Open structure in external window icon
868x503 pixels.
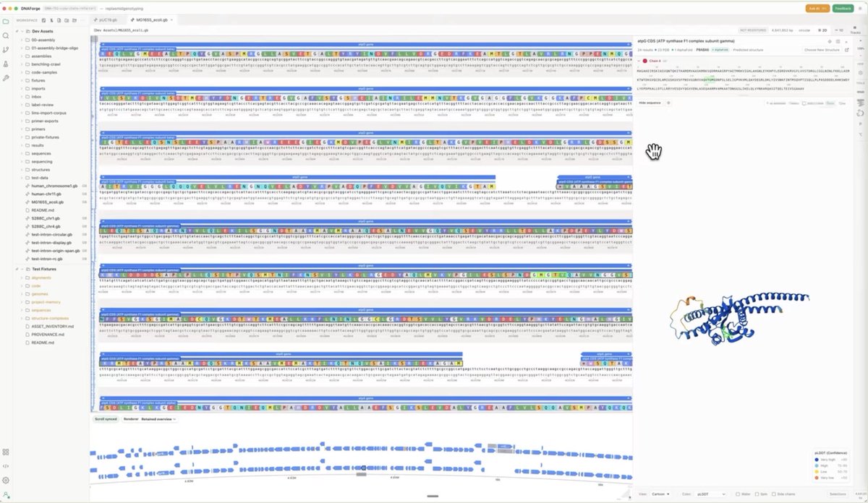pyautogui.click(x=847, y=50)
